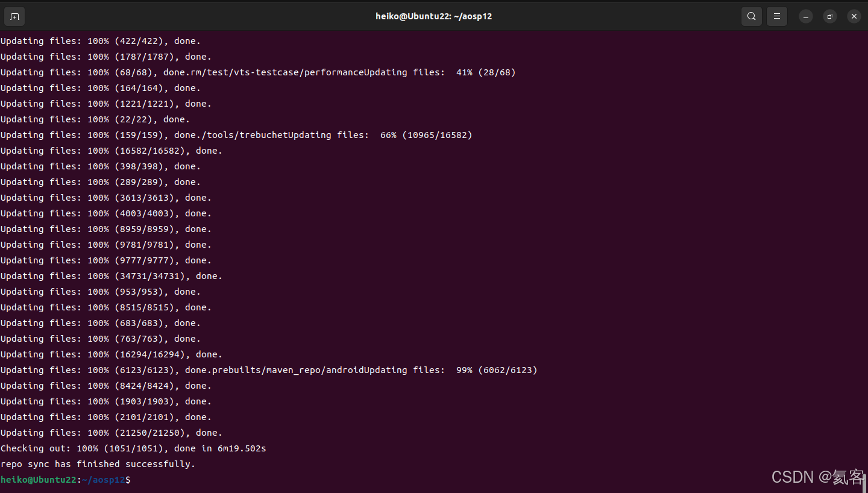Click the 'Updating files: 100% (683/683)' line

[101, 323]
